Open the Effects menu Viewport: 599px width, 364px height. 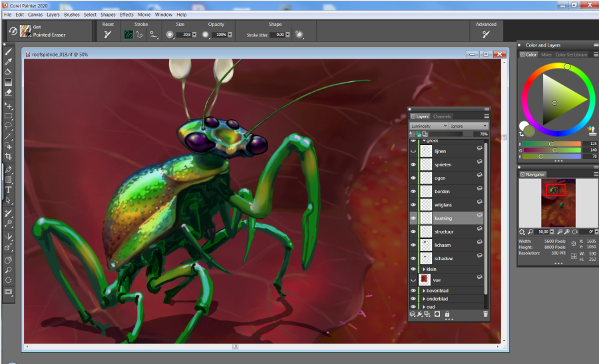click(126, 15)
